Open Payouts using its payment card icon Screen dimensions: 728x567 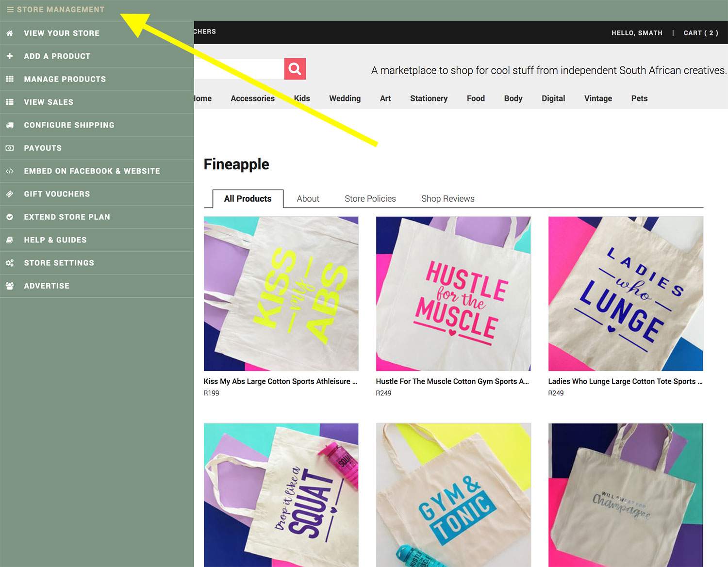pos(10,148)
